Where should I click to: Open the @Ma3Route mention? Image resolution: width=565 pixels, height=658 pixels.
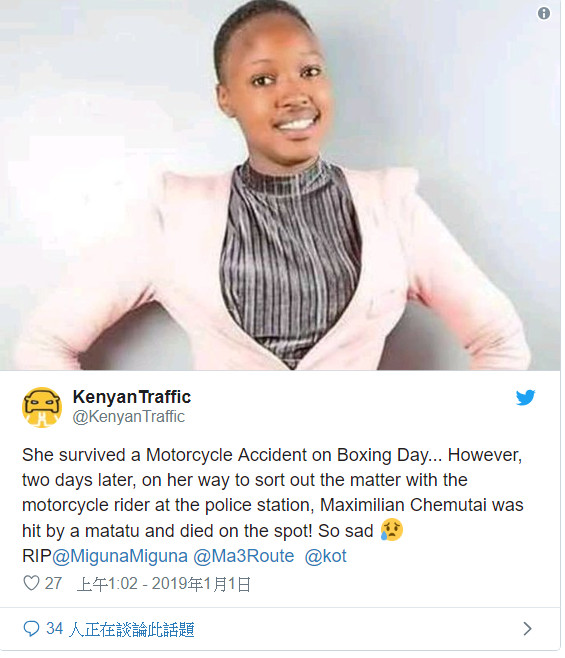click(x=243, y=556)
